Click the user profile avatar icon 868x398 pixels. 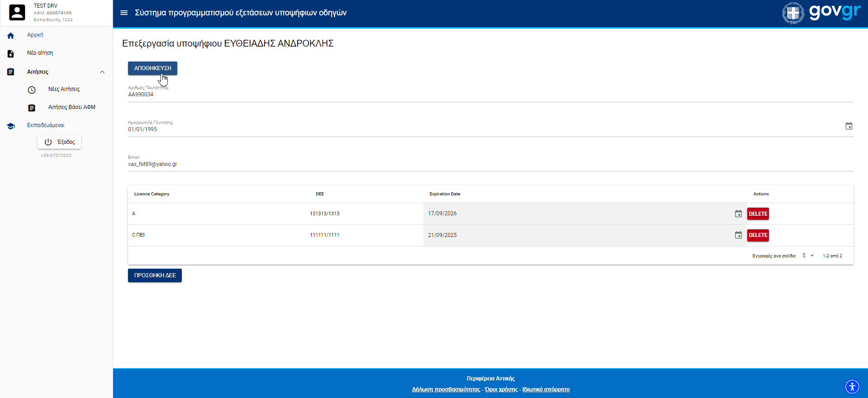point(17,13)
